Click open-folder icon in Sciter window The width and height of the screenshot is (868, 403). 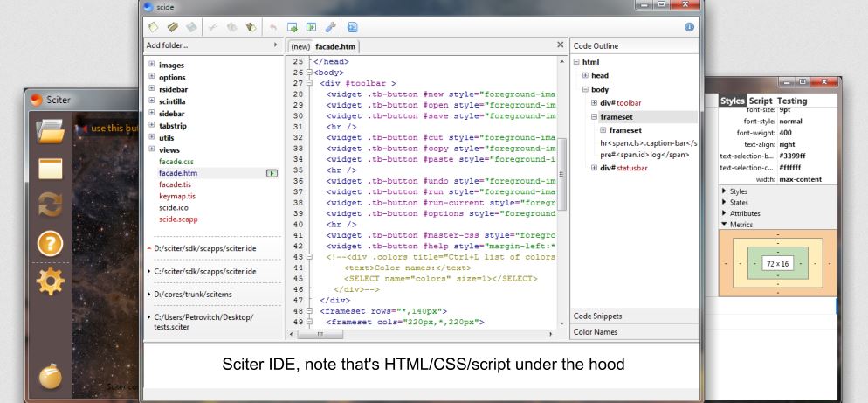tap(51, 131)
